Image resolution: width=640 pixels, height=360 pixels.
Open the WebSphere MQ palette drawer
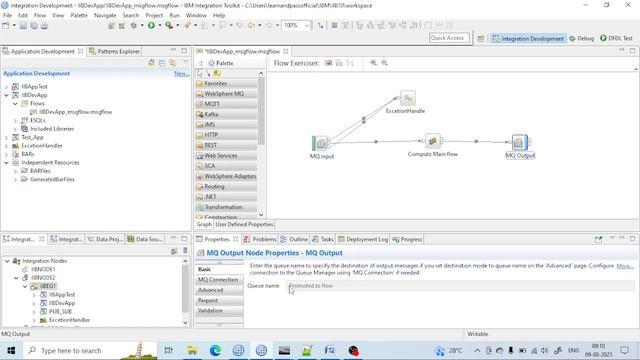tap(227, 93)
